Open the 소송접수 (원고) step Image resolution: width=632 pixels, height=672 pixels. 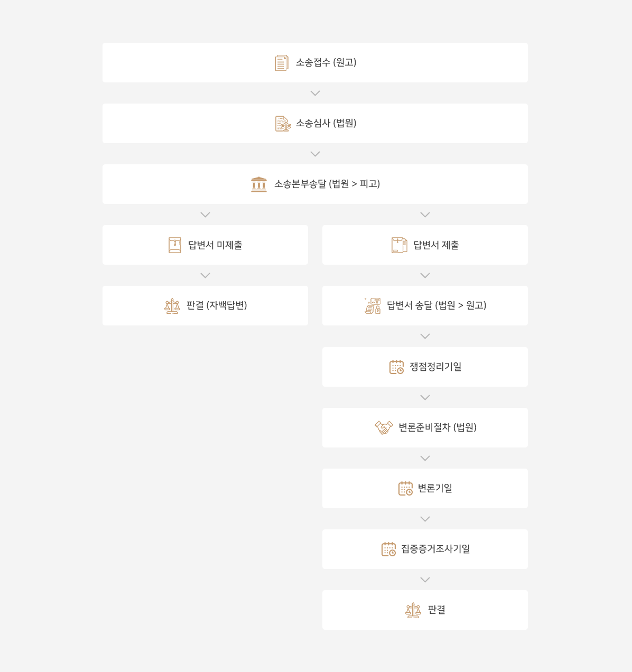[315, 62]
